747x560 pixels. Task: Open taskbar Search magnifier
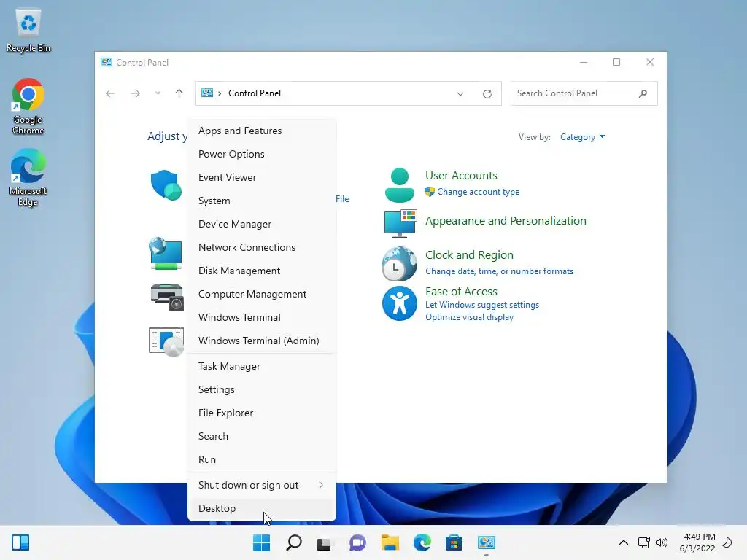[293, 542]
